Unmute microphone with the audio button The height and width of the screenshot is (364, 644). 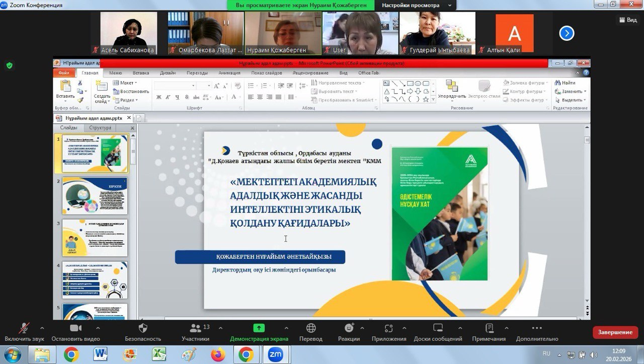[24, 329]
